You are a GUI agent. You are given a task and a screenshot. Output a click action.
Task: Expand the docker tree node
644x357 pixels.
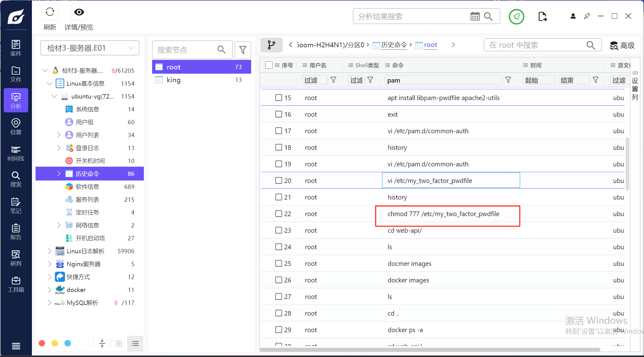(50, 290)
